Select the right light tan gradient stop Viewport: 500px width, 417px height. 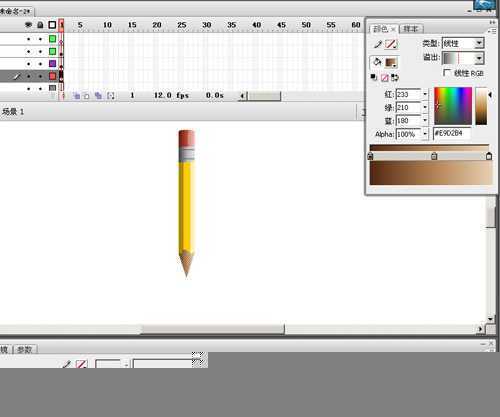(489, 156)
